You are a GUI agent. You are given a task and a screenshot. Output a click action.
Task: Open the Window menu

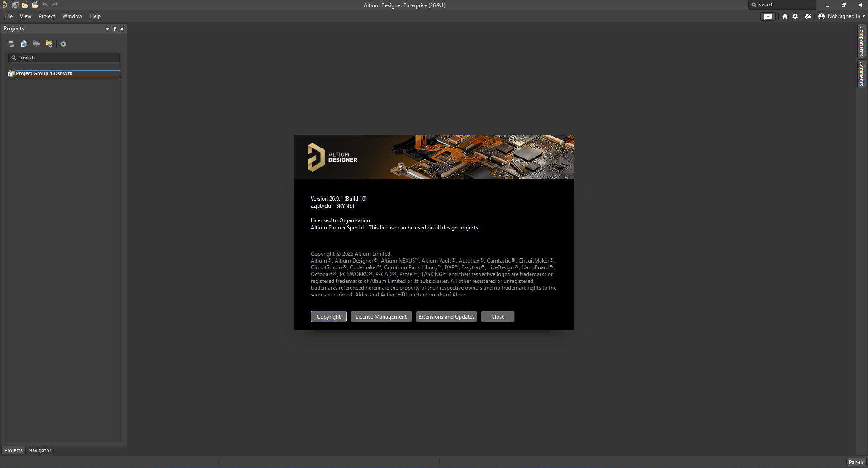(x=72, y=16)
